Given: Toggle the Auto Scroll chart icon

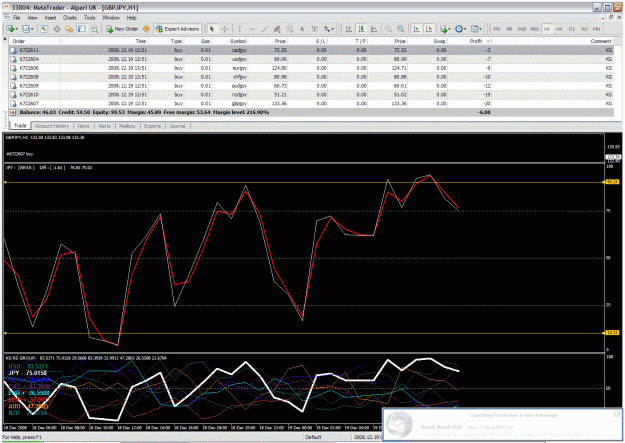Looking at the screenshot, I should 416,29.
